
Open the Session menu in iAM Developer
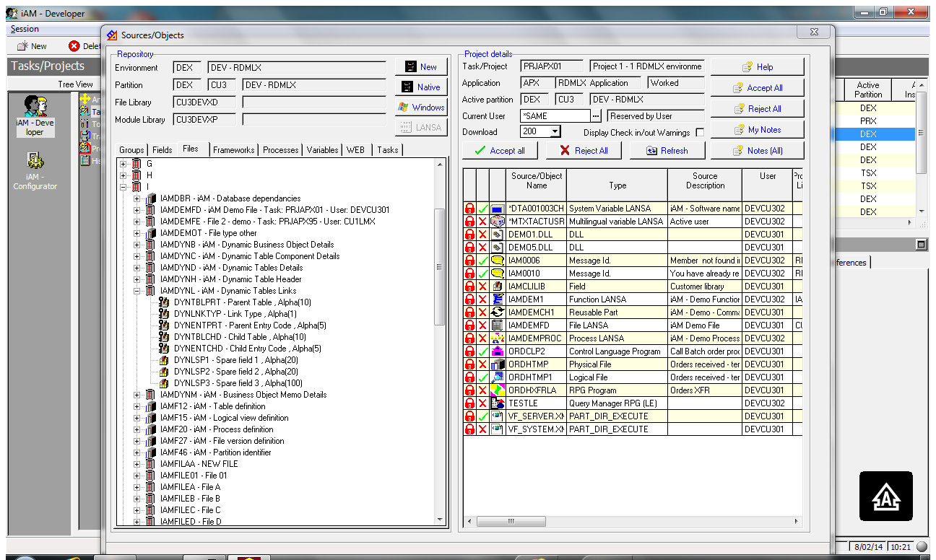click(x=25, y=29)
